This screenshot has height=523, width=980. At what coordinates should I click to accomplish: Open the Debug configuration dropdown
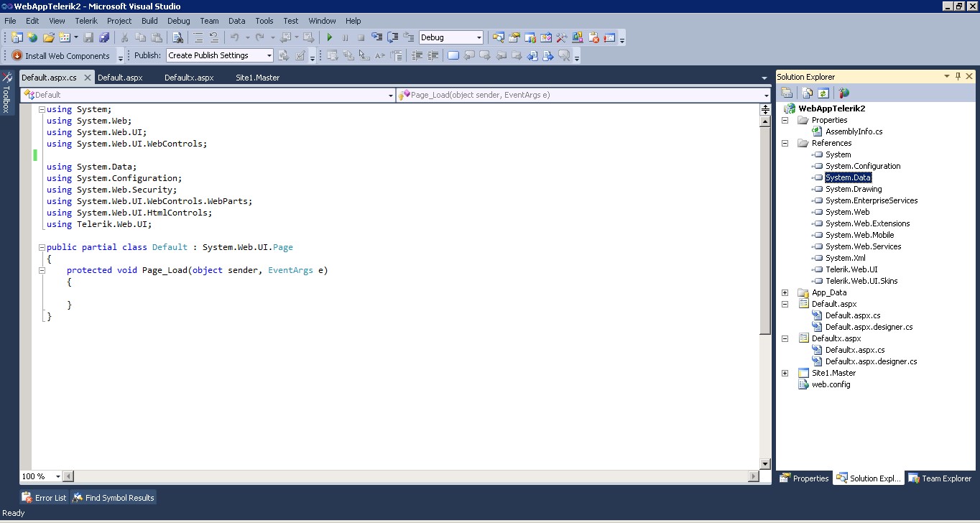pos(479,37)
